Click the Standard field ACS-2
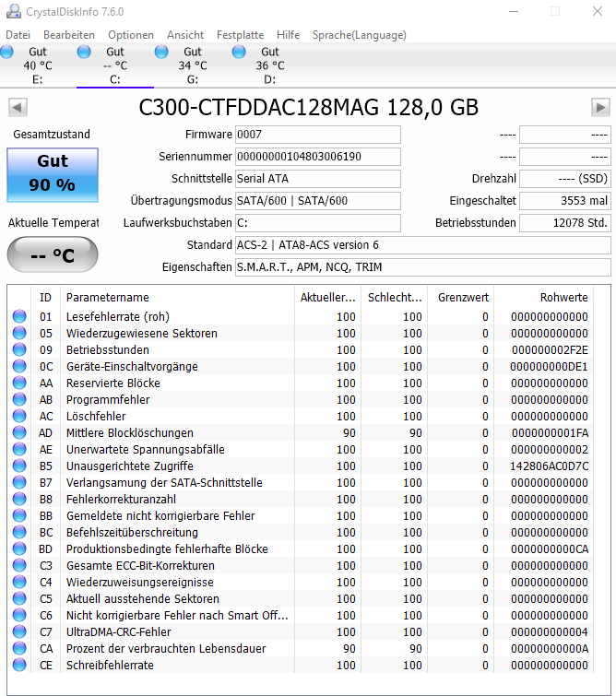Screen dimensions: 616x696 (422, 245)
